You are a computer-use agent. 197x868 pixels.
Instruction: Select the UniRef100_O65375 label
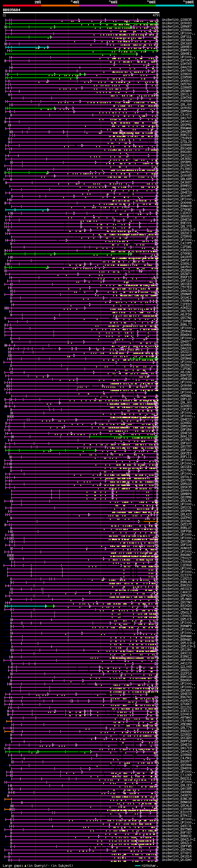tap(177, 524)
